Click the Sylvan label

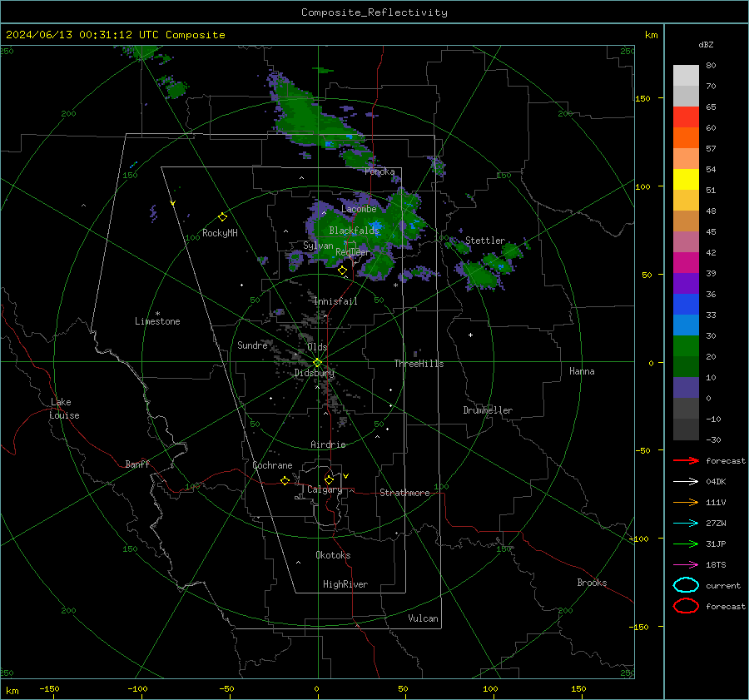[x=318, y=246]
